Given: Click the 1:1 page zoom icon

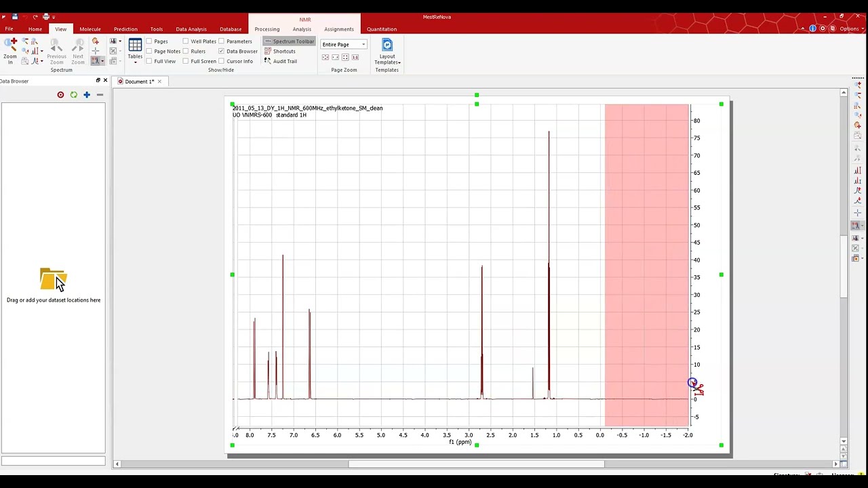Looking at the screenshot, I should (355, 58).
